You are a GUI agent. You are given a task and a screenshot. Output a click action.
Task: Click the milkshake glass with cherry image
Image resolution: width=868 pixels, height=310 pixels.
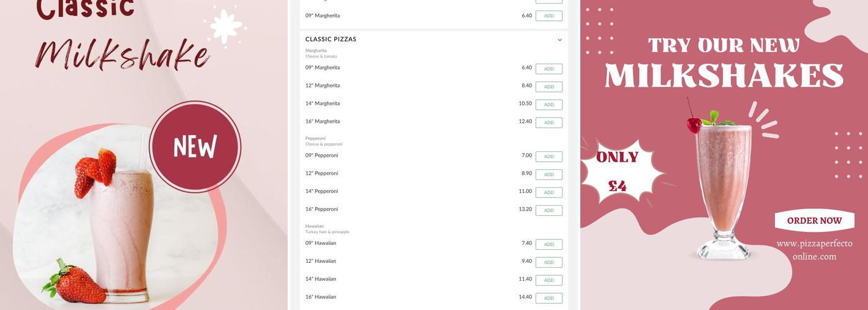tap(722, 186)
